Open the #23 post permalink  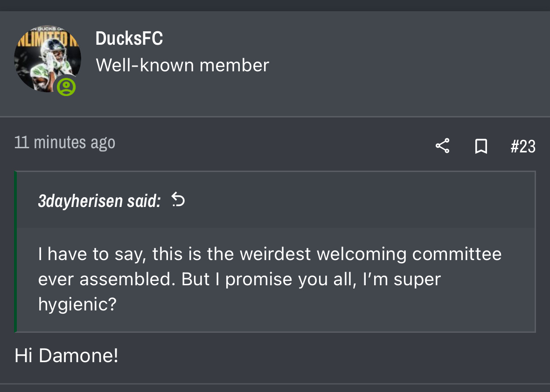[x=523, y=147]
